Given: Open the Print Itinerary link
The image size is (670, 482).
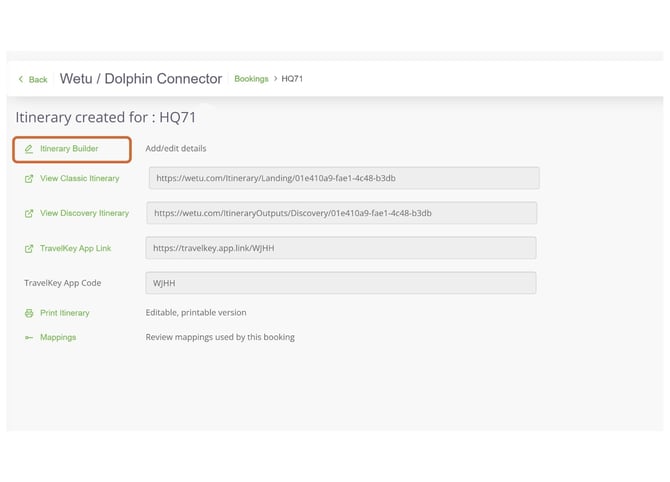Looking at the screenshot, I should pos(65,313).
